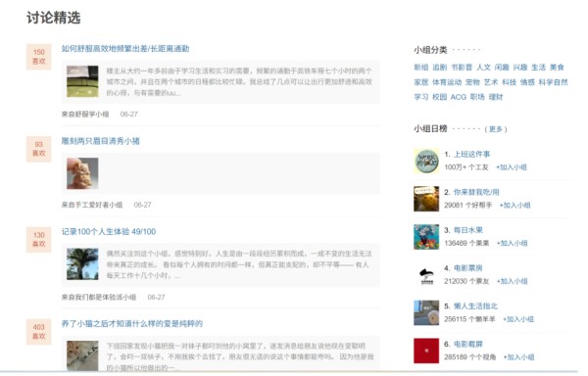Join the 上班这件事 group

pyautogui.click(x=512, y=167)
